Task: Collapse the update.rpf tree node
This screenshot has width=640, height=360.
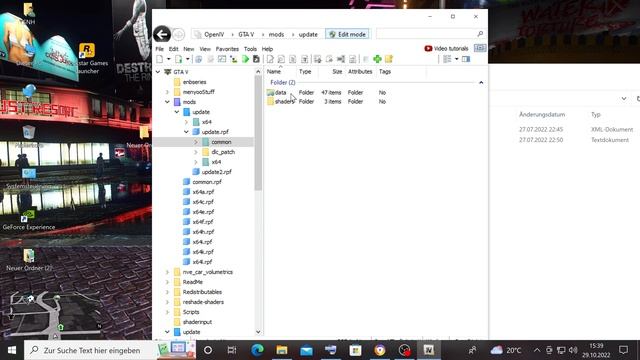Action: click(x=187, y=132)
